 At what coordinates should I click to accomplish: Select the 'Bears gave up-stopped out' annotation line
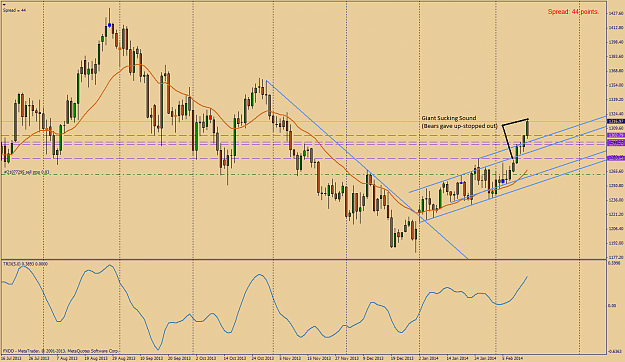(460, 126)
